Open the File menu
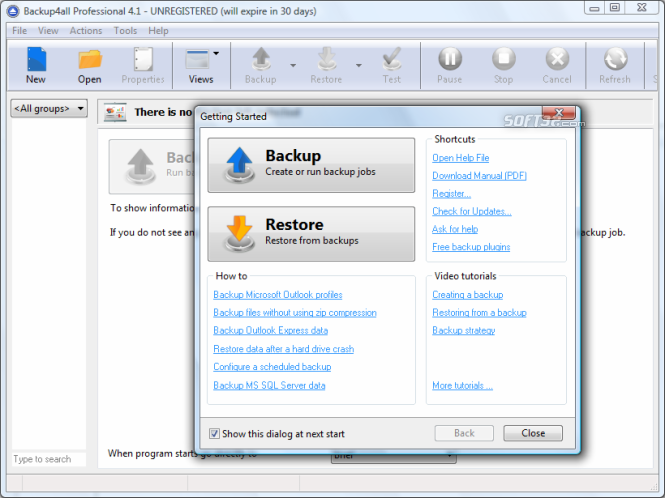 pos(20,31)
